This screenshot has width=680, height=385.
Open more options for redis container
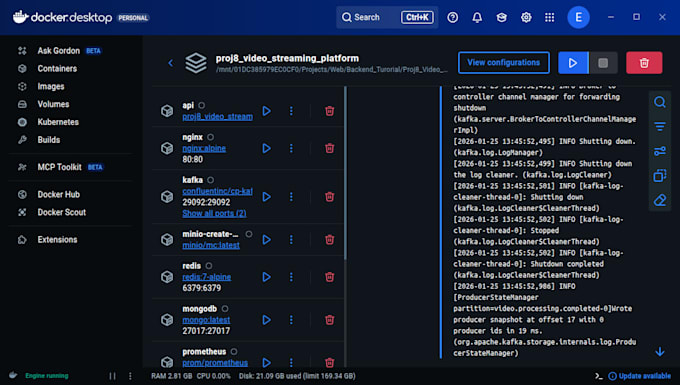[x=291, y=277]
